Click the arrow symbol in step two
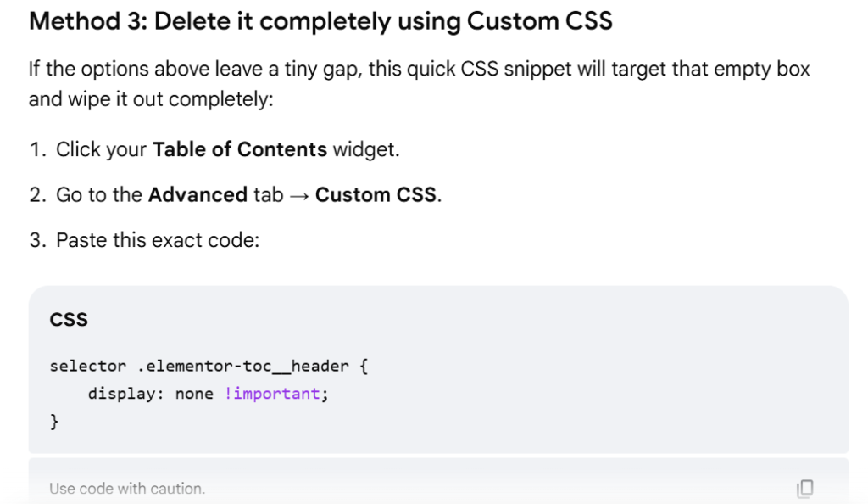This screenshot has height=504, width=868. [299, 195]
